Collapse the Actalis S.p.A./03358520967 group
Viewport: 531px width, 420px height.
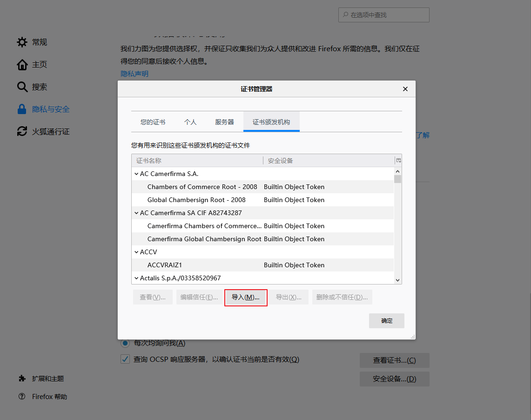(x=136, y=278)
